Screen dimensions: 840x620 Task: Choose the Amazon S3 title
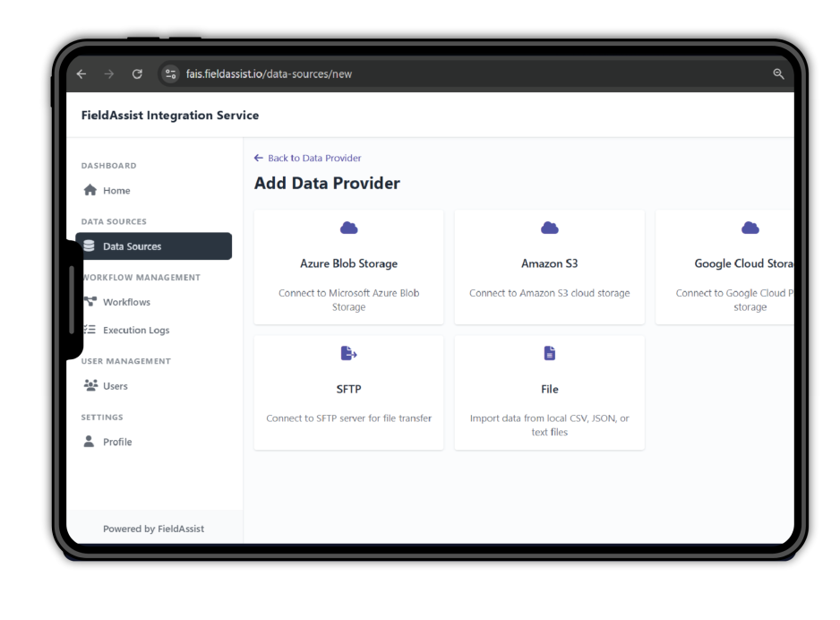[550, 263]
